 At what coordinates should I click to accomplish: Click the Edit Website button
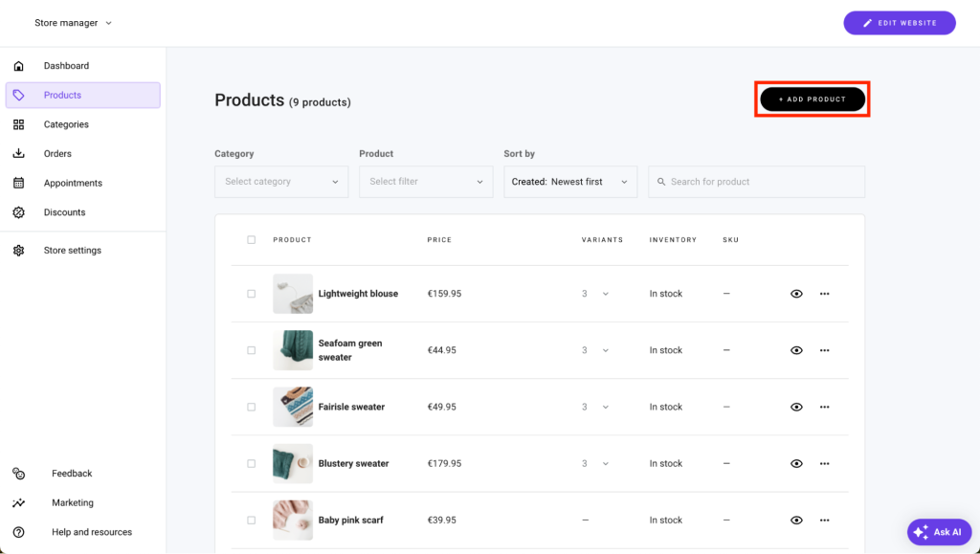pyautogui.click(x=898, y=22)
